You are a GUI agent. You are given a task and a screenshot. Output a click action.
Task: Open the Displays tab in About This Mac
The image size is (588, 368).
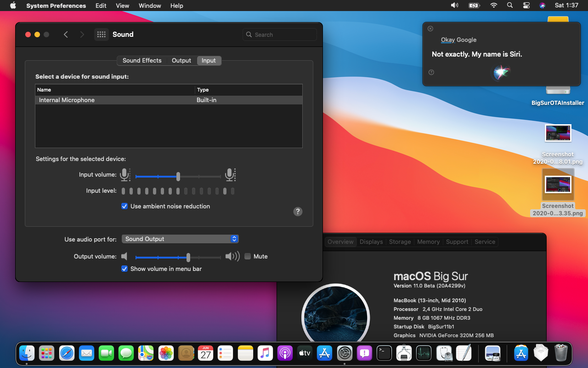[x=371, y=242]
